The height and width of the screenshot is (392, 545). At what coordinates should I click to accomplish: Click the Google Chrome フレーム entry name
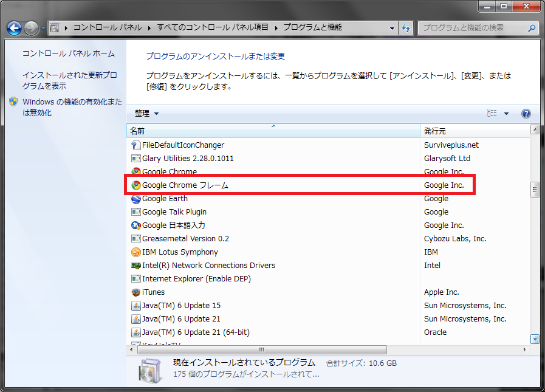185,185
